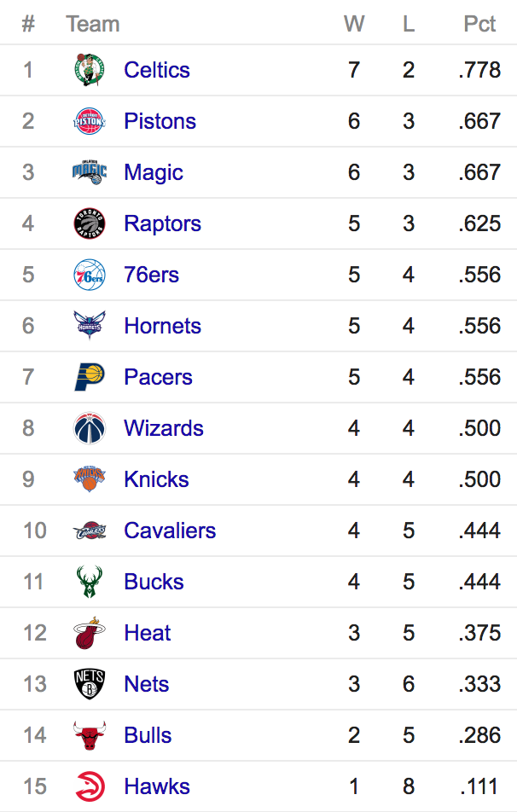Viewport: 517px width, 812px height.
Task: Click the Knicks team logo
Action: (x=90, y=479)
